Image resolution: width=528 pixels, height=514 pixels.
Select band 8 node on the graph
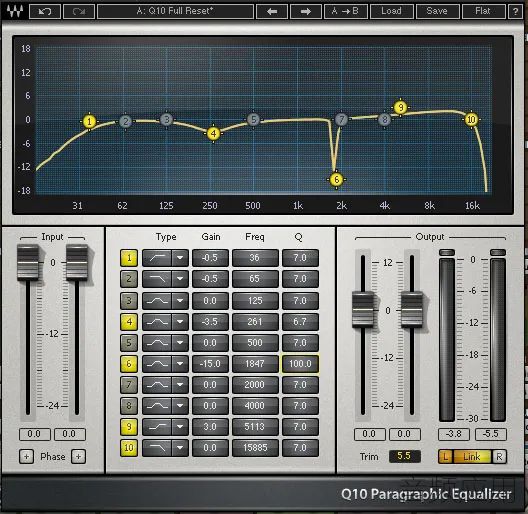pos(384,119)
